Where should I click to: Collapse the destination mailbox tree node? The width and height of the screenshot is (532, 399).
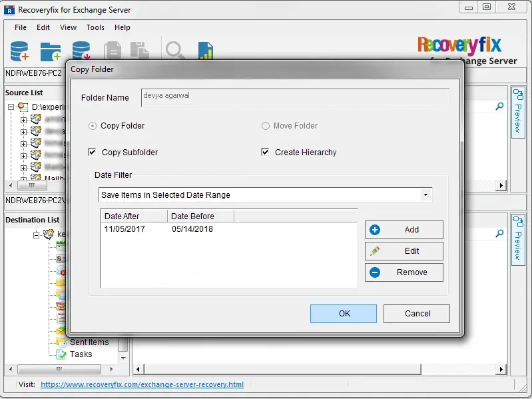[x=37, y=234]
